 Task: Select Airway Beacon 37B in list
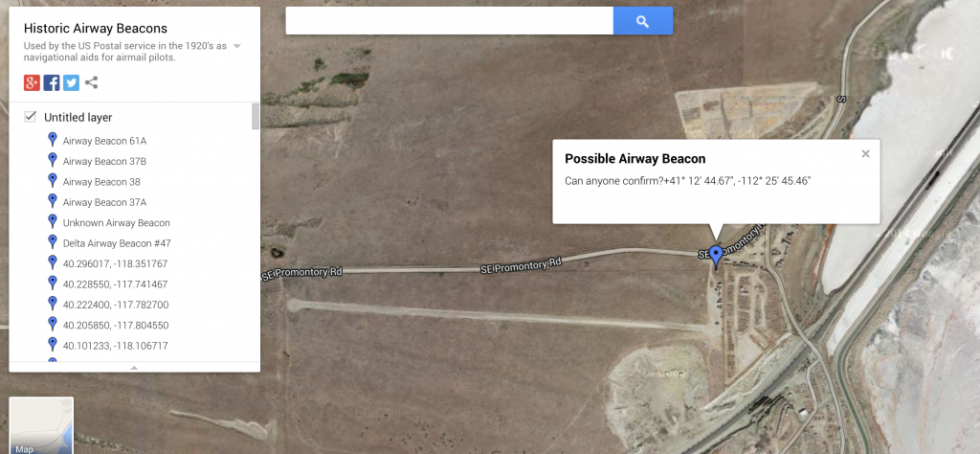pyautogui.click(x=104, y=161)
